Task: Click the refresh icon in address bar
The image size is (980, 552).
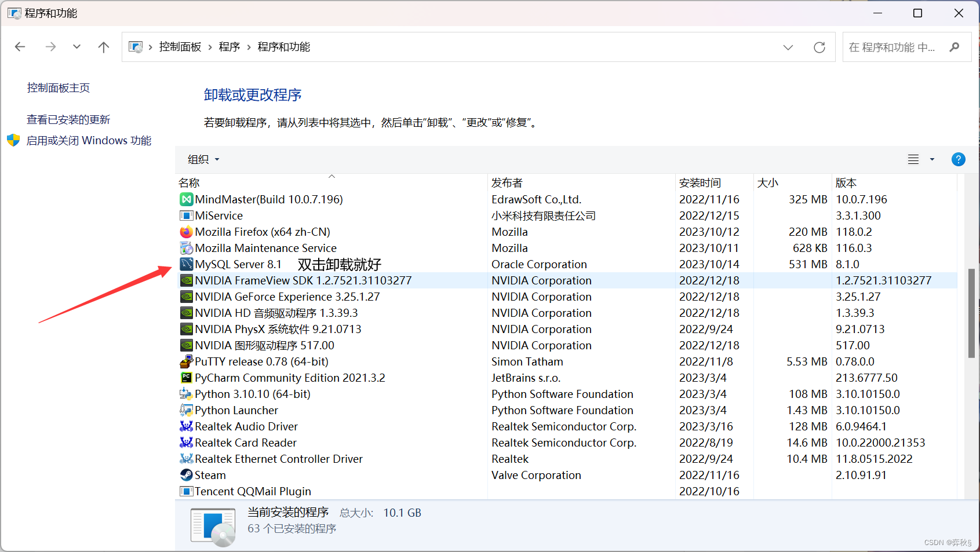Action: [x=819, y=47]
